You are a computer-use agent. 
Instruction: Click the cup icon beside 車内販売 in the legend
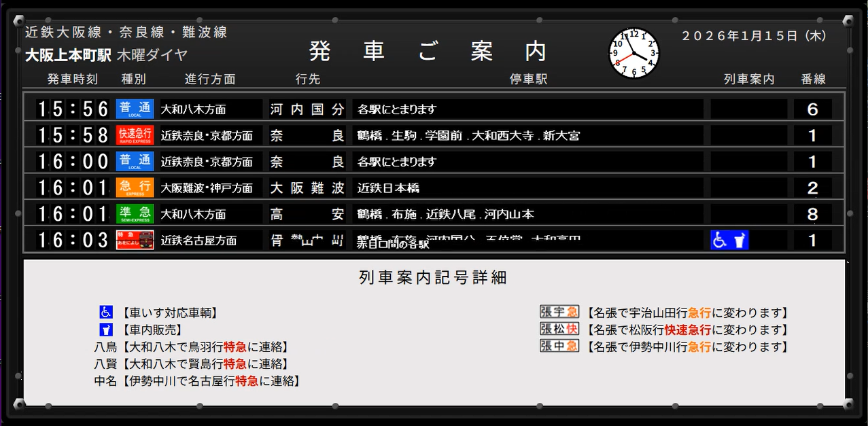point(105,330)
